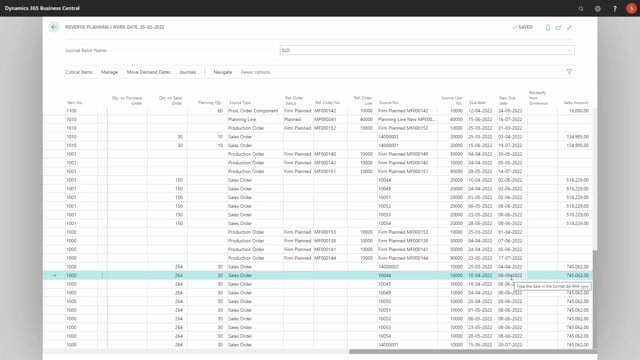Click Firm Planned MF000151 source cell
The image size is (640, 360).
pyautogui.click(x=403, y=171)
